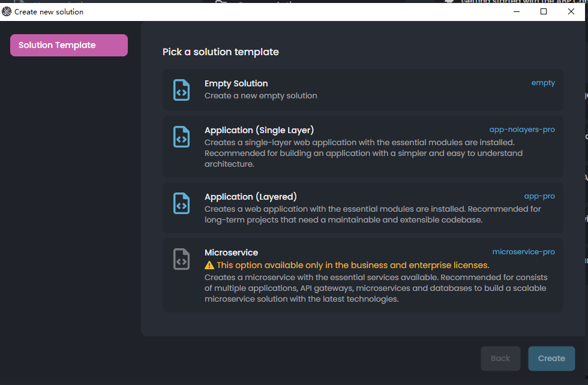Image resolution: width=588 pixels, height=385 pixels.
Task: Click the Application (Layered) code file icon
Action: (x=181, y=203)
